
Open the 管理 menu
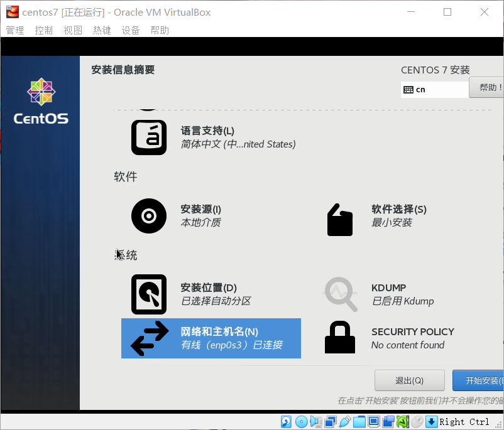point(15,30)
